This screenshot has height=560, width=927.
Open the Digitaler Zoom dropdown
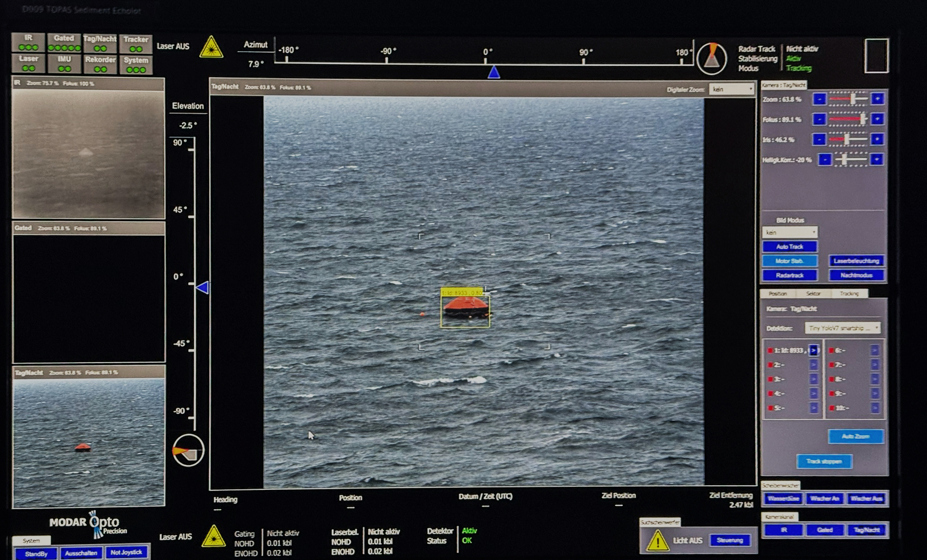click(x=732, y=89)
